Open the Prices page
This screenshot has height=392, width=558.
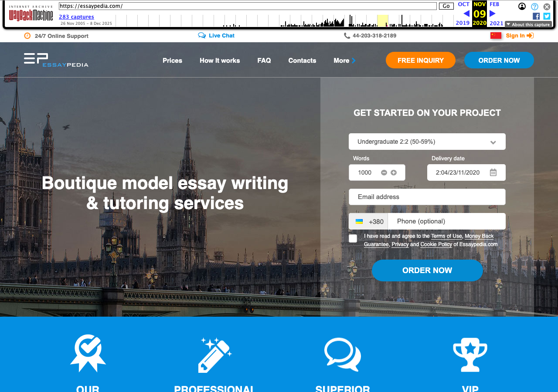tap(172, 61)
